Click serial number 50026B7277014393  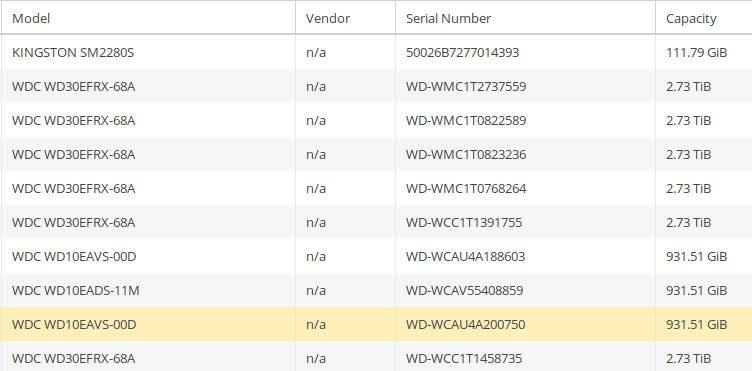[x=462, y=52]
